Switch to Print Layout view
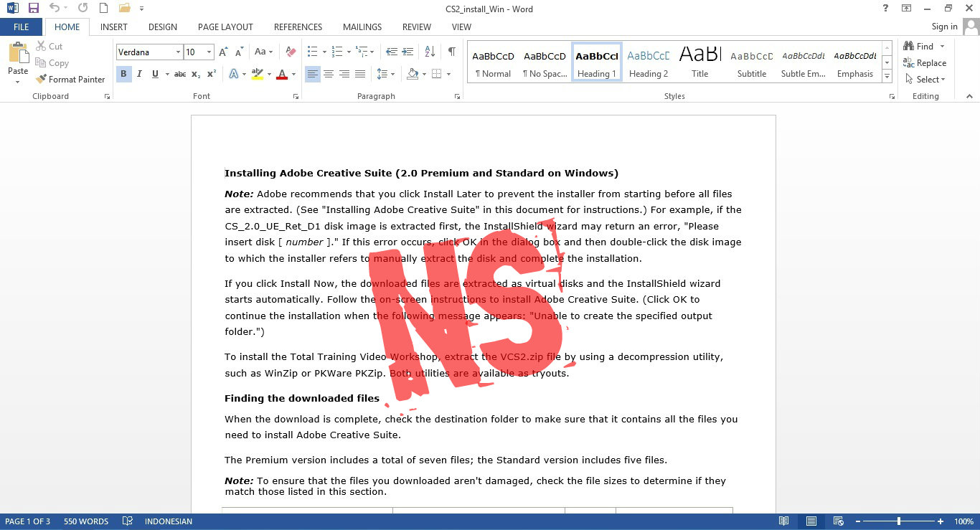Image resolution: width=980 pixels, height=530 pixels. coord(811,521)
